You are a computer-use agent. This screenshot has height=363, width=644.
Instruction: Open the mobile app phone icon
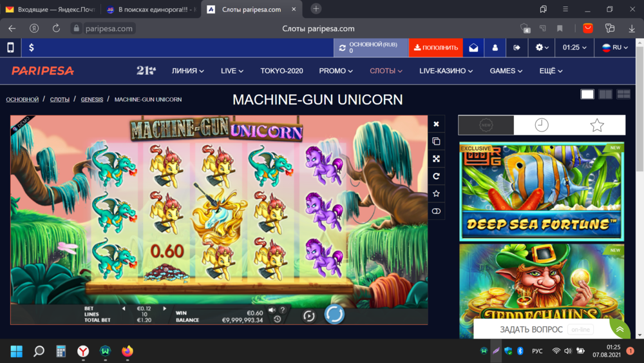point(11,48)
